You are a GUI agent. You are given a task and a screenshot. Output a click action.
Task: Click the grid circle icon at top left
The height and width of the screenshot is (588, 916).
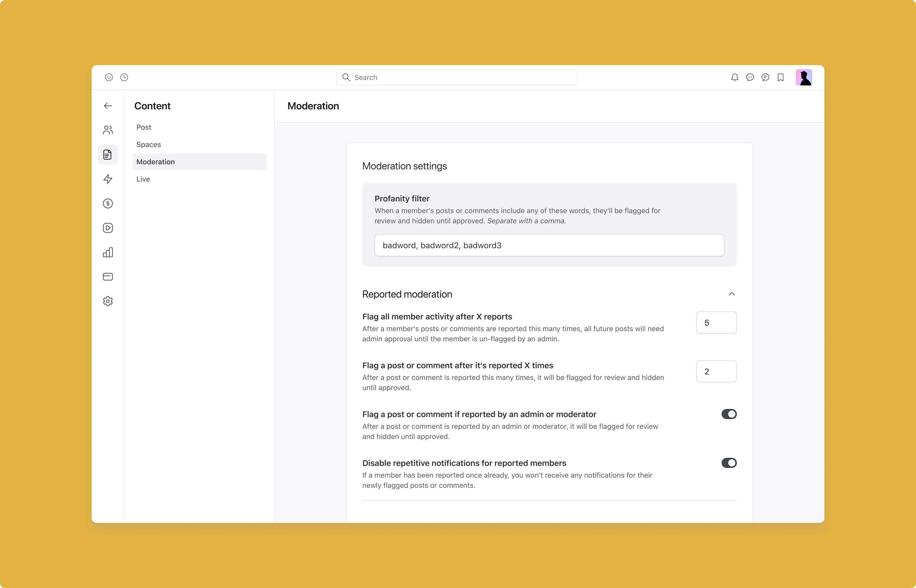coord(109,78)
